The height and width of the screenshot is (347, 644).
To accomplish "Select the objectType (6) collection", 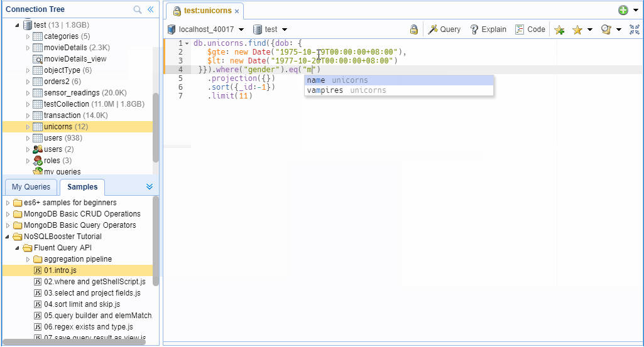I will 68,70.
